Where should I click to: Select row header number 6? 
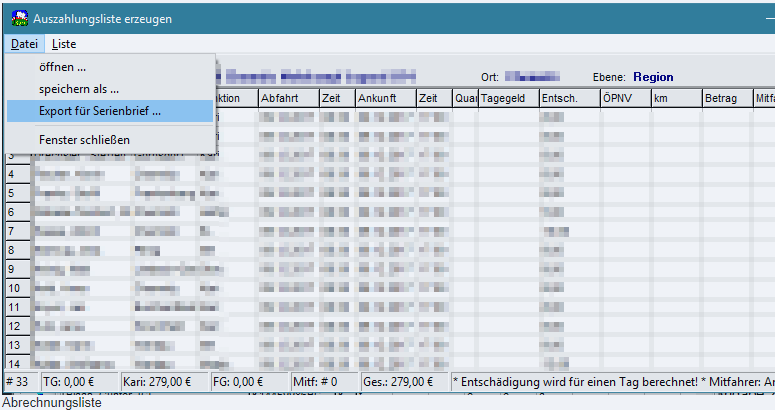18,212
